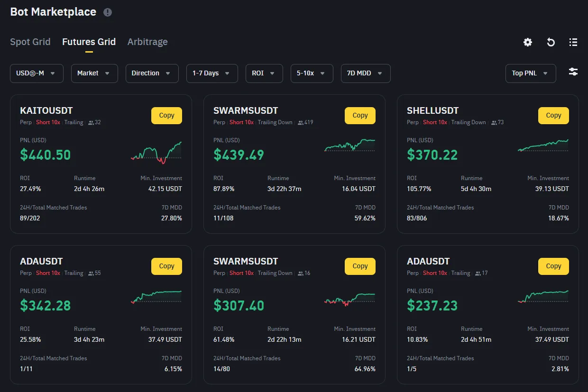Click the refresh icon near top right
588x392 pixels.
[x=550, y=42]
